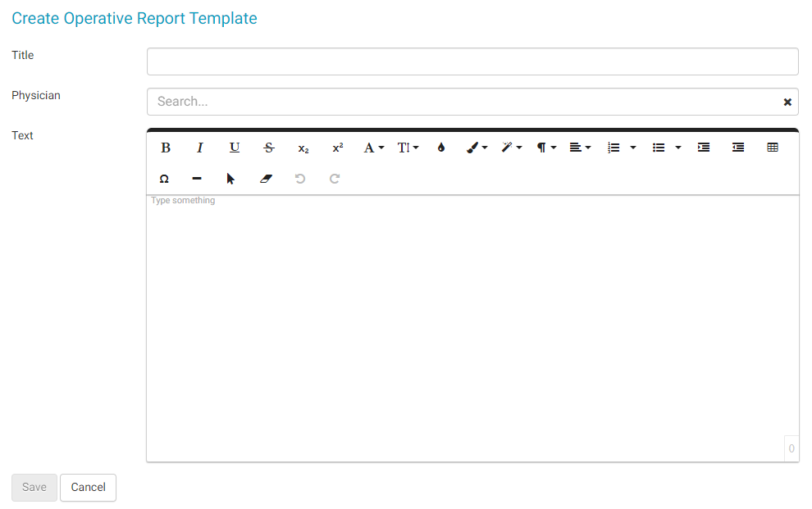The height and width of the screenshot is (509, 812).
Task: Open the font size dropdown
Action: tap(408, 148)
